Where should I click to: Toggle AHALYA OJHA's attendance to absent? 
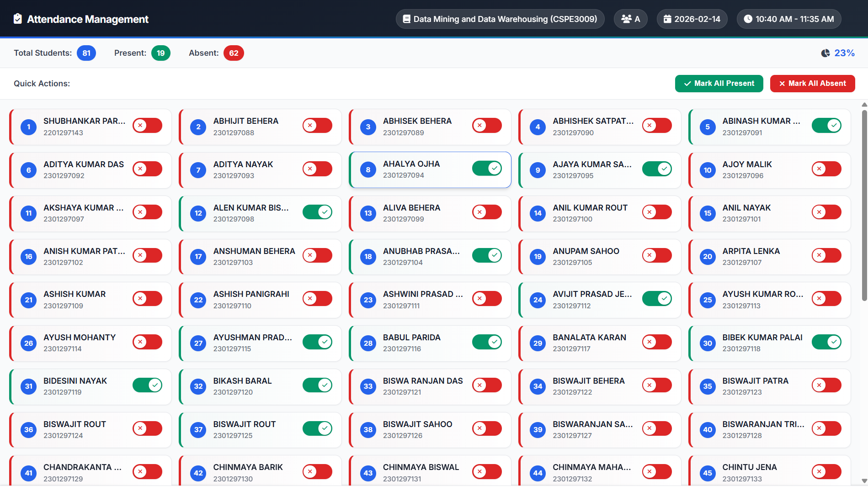tap(487, 169)
